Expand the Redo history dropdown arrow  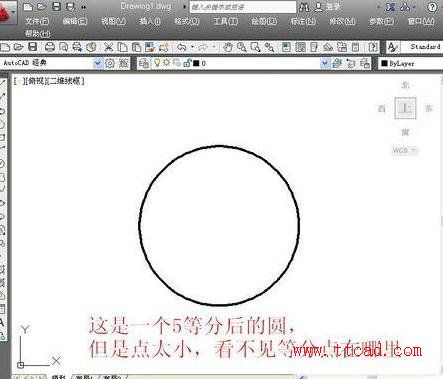214,47
